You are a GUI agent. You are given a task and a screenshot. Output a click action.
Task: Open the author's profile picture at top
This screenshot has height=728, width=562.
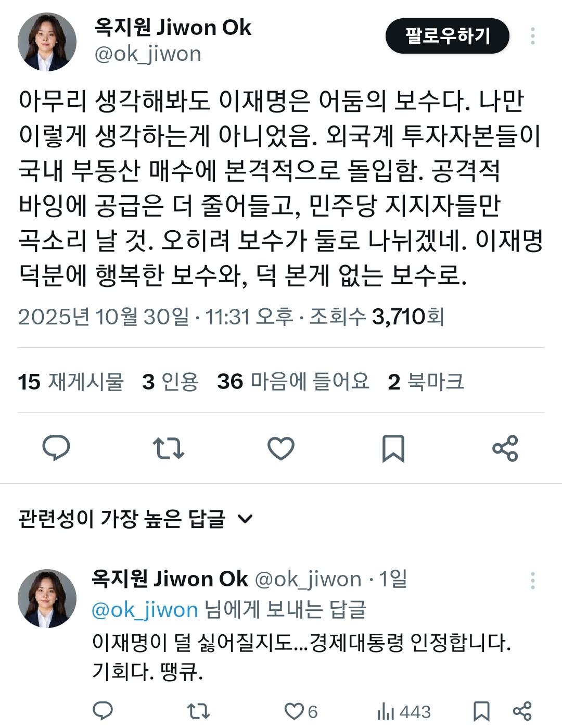coord(47,42)
